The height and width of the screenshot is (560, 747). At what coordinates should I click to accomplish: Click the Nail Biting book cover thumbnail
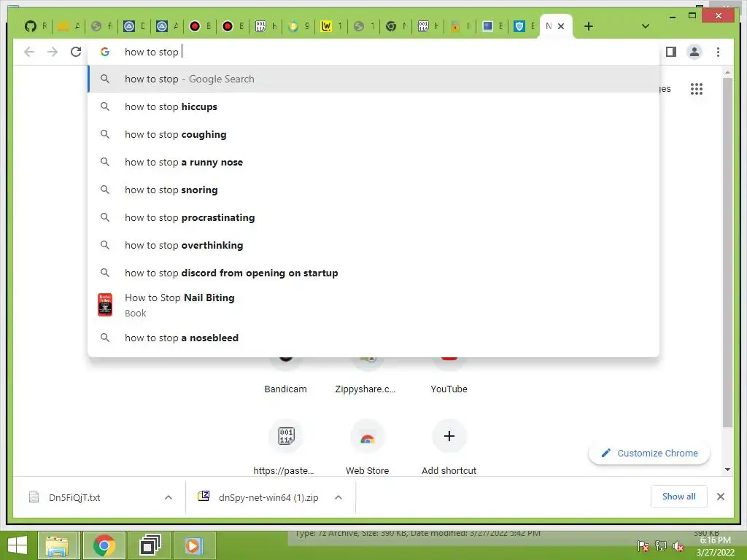point(105,305)
